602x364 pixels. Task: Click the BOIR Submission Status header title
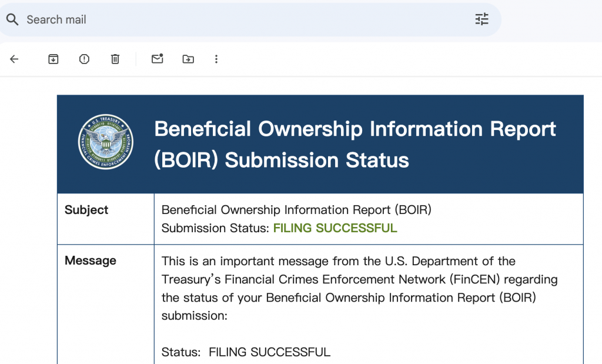coord(355,145)
